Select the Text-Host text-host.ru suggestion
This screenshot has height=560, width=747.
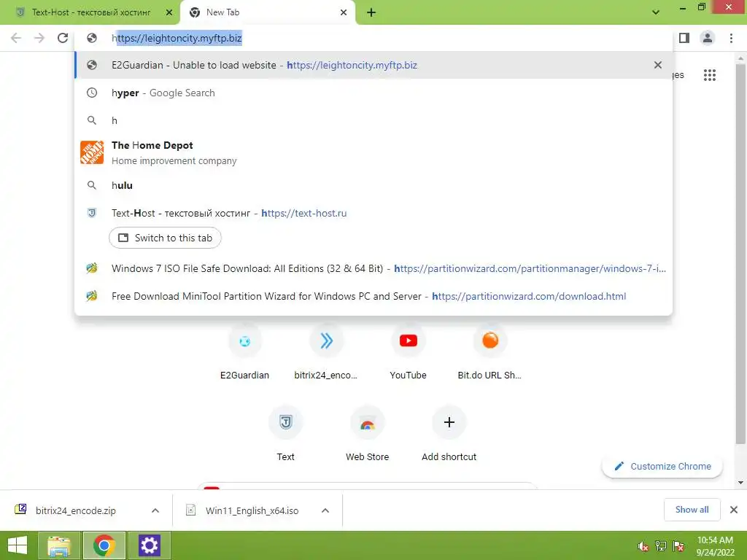click(373, 213)
